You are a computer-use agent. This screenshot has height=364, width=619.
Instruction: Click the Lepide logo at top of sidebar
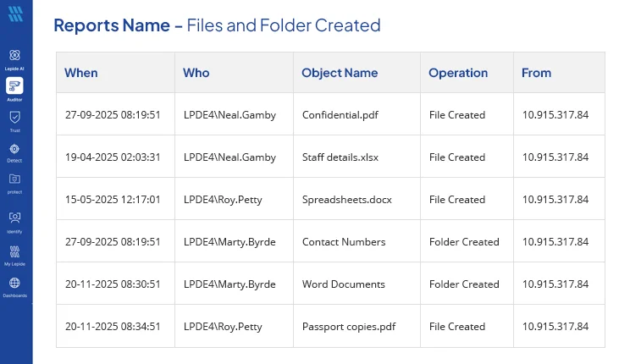[x=15, y=14]
